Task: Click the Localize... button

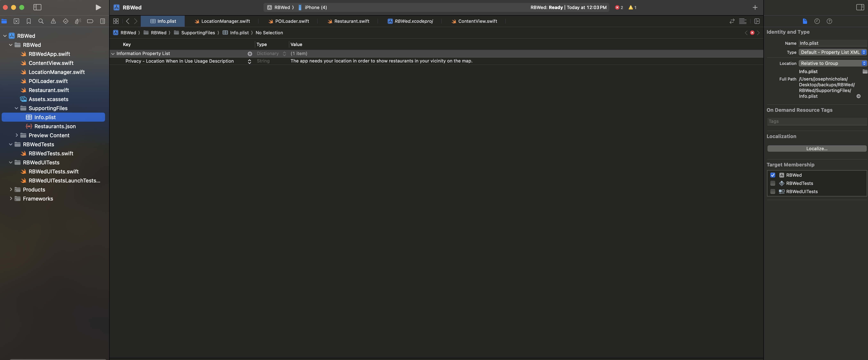Action: point(817,149)
